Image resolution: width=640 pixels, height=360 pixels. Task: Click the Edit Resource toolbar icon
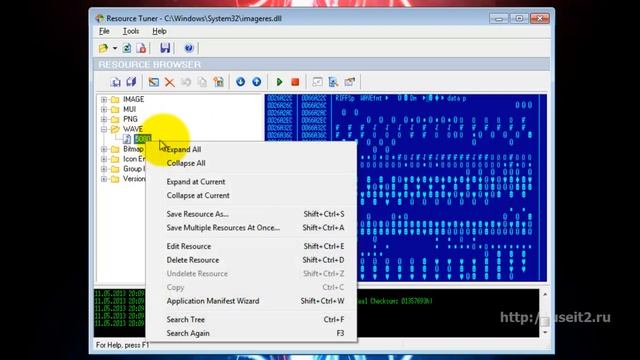(154, 82)
